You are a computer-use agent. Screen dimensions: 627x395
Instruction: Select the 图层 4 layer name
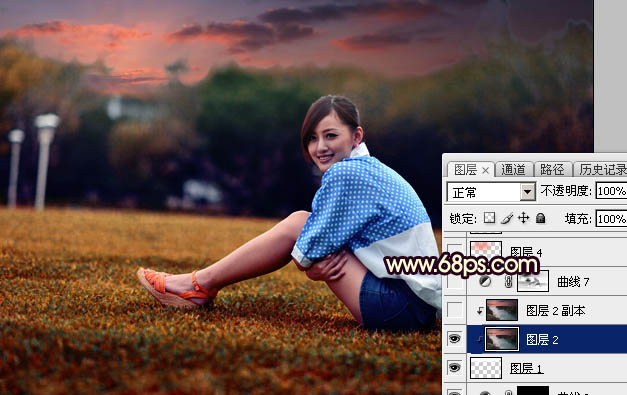(526, 252)
